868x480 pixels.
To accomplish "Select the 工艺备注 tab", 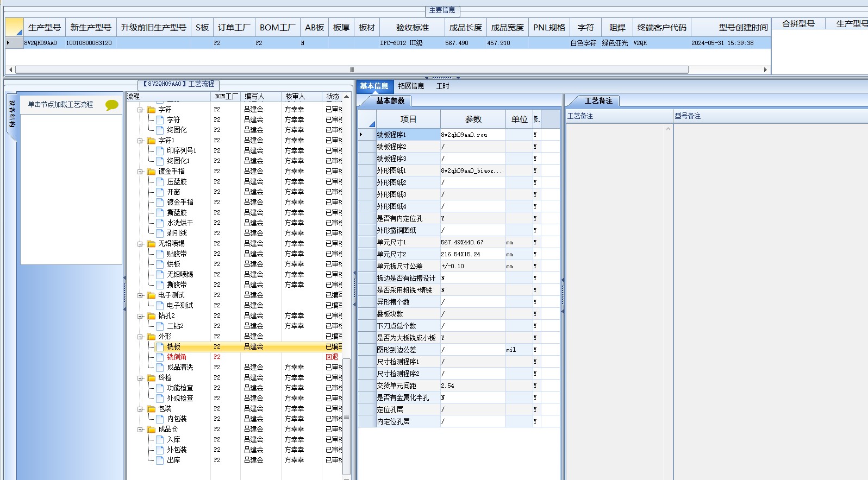I will (x=598, y=100).
